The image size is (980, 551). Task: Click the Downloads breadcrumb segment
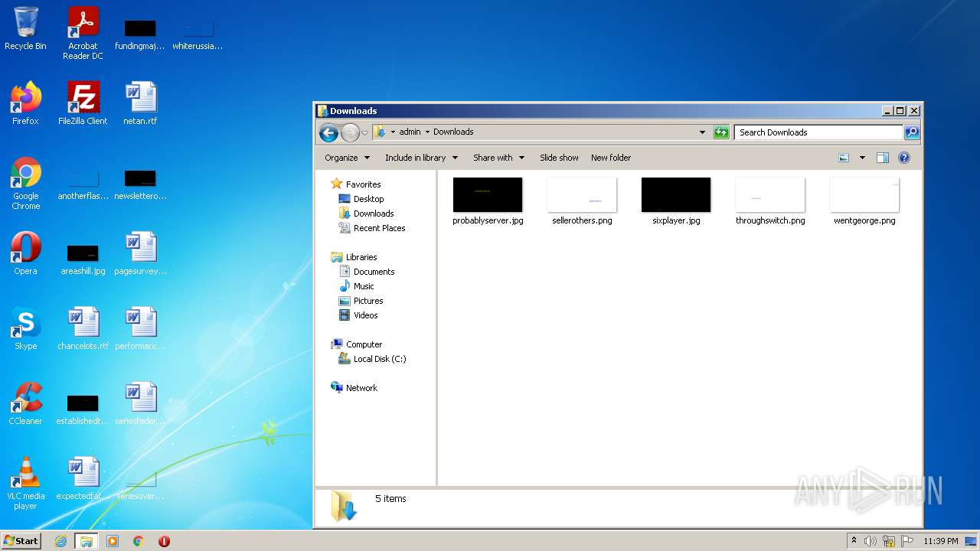(x=453, y=132)
